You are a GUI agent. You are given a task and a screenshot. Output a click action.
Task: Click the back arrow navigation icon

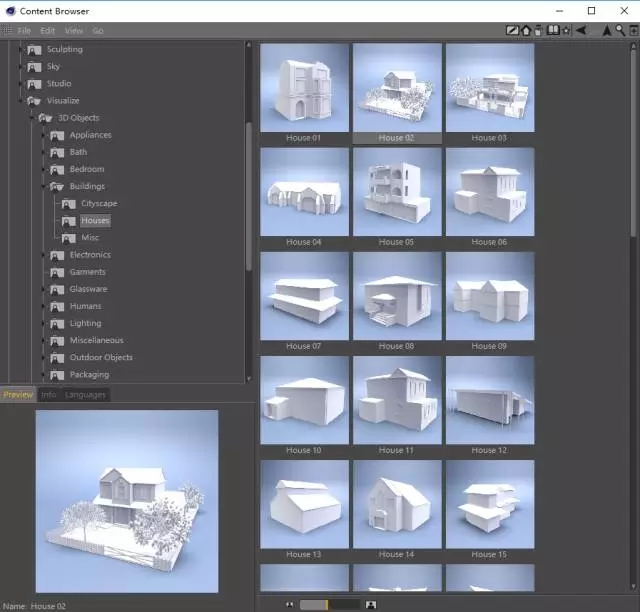point(580,30)
